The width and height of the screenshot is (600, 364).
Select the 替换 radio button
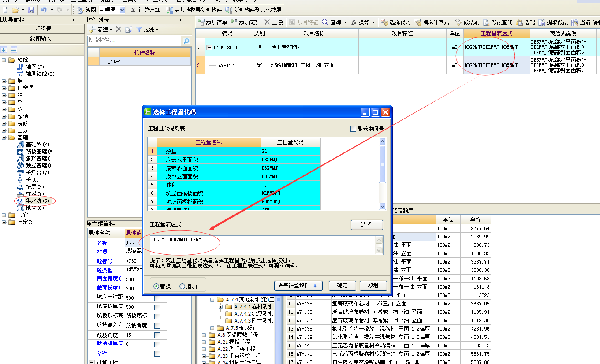click(156, 286)
